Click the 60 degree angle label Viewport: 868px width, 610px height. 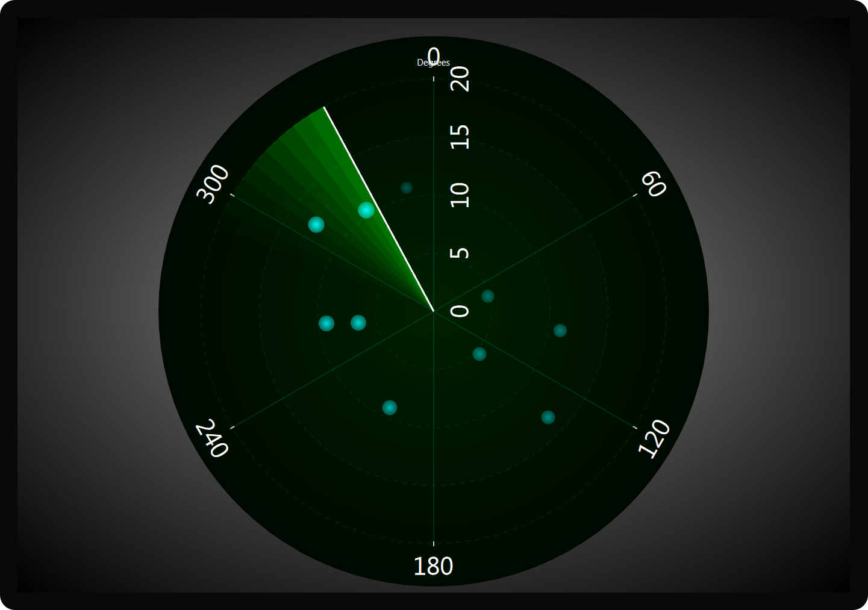coord(654,184)
